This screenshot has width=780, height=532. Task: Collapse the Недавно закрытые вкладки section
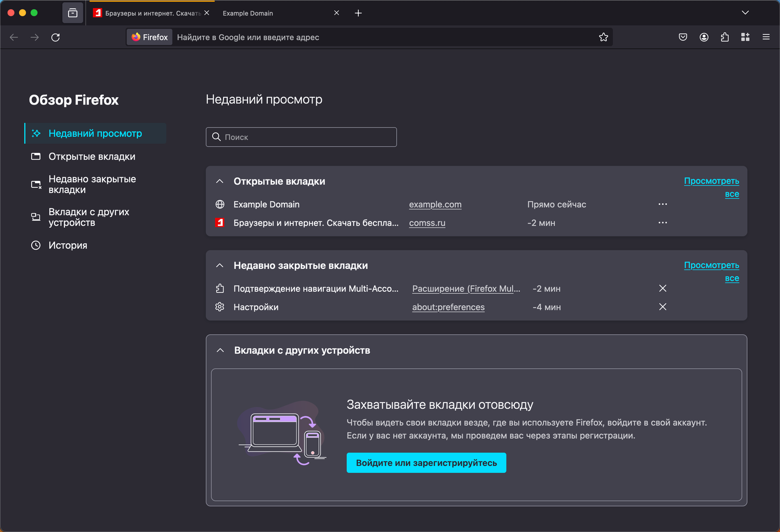[220, 266]
